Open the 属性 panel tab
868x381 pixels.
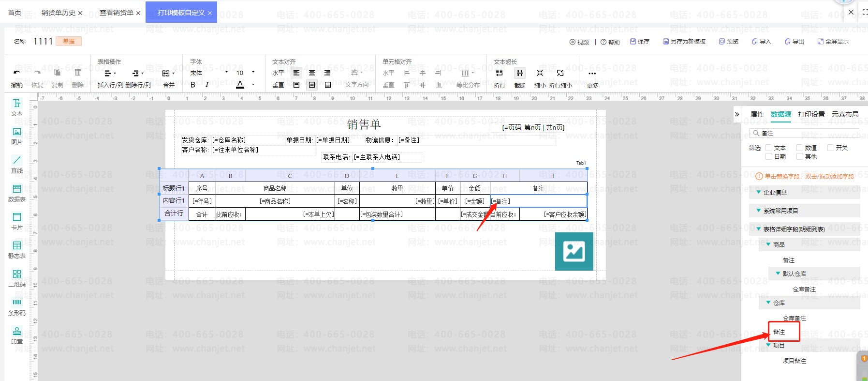(757, 114)
